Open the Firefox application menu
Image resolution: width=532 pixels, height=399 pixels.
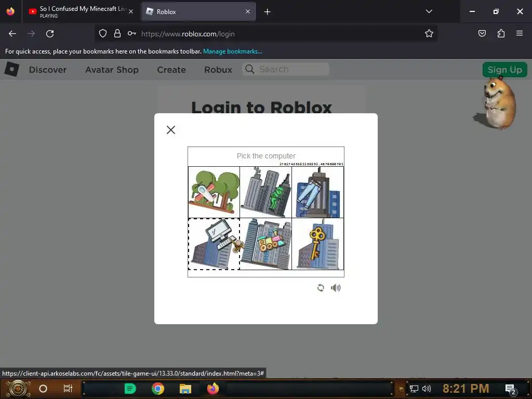coord(520,33)
